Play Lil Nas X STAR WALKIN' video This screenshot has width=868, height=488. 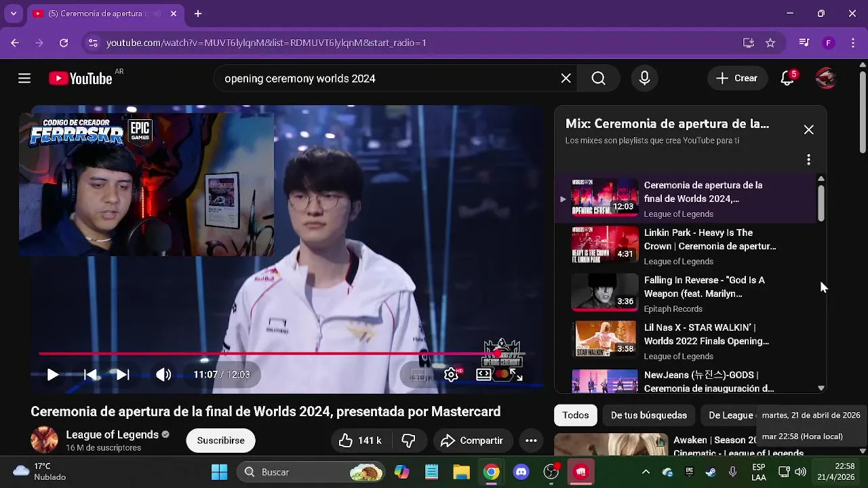coord(685,341)
